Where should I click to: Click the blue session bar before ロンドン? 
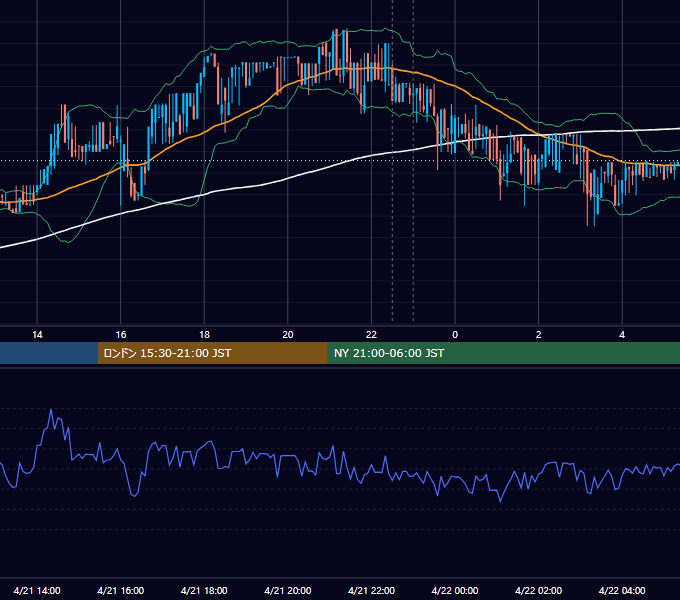pos(49,353)
